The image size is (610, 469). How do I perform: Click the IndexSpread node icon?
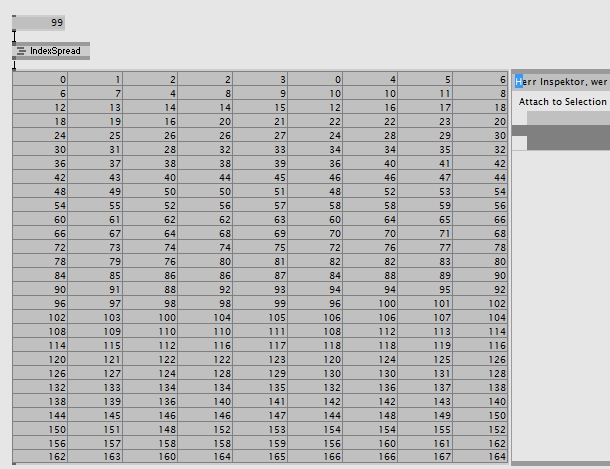pyautogui.click(x=21, y=51)
